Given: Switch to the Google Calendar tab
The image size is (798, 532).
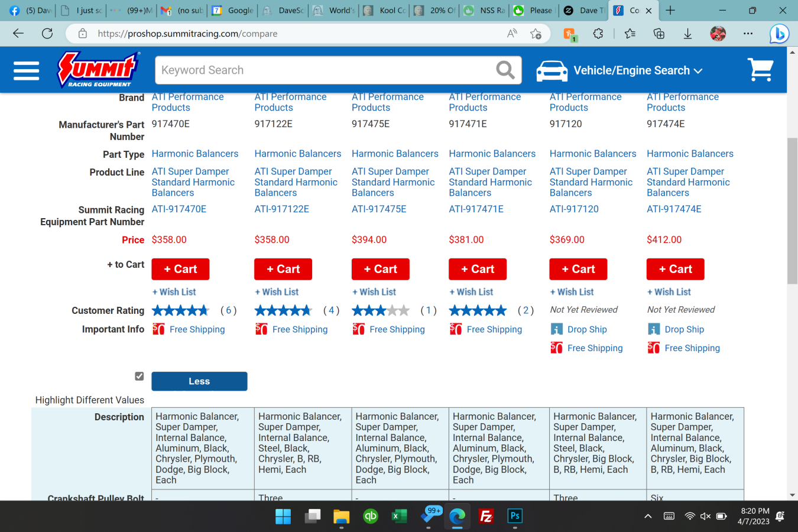Looking at the screenshot, I should pyautogui.click(x=233, y=11).
